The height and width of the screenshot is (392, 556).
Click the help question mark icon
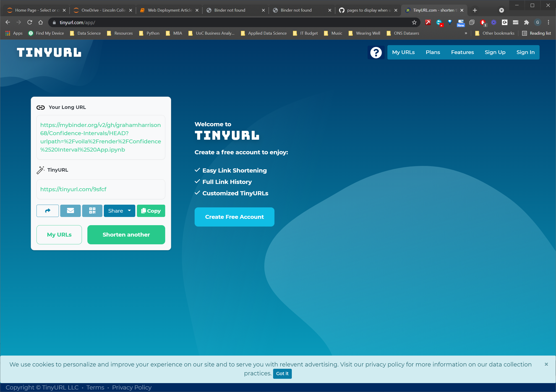(x=376, y=52)
